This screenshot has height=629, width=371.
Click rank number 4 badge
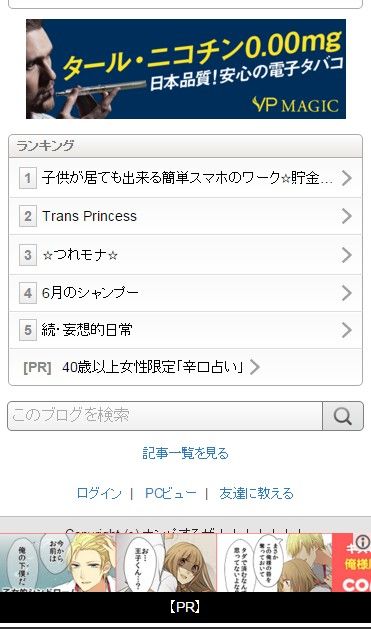pos(28,293)
